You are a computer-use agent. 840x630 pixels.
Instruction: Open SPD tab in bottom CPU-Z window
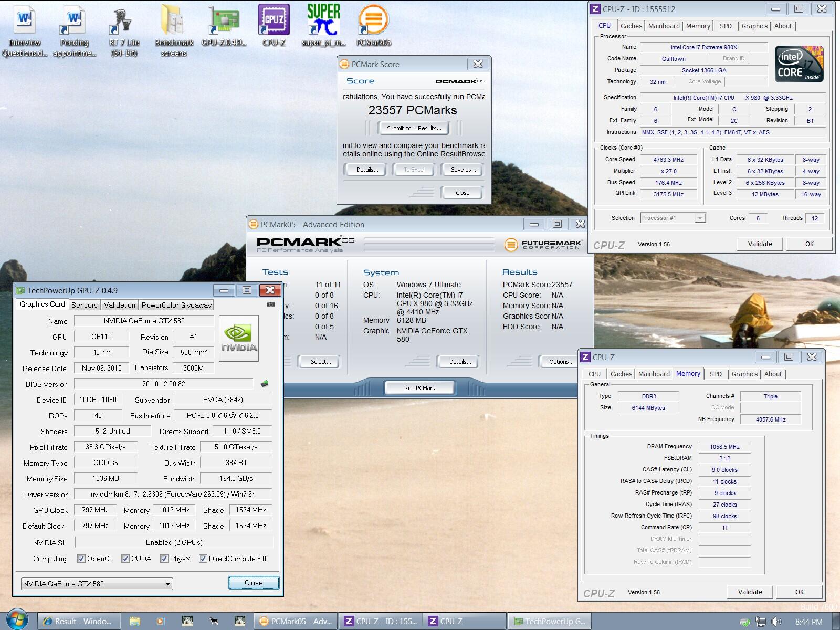click(716, 374)
